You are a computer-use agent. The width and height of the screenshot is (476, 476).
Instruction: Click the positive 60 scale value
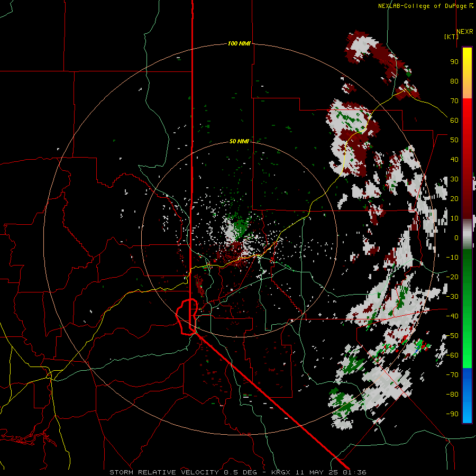coord(454,121)
